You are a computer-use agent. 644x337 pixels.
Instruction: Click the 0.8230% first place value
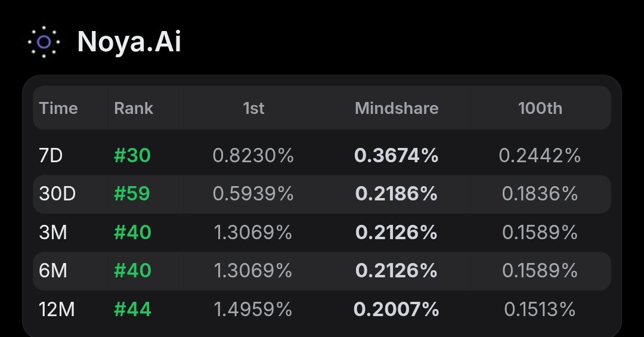point(253,156)
